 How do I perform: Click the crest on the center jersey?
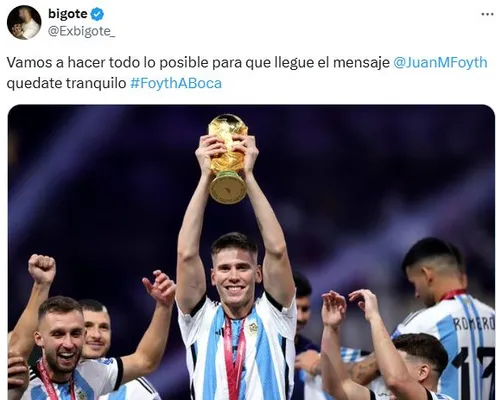point(253,328)
